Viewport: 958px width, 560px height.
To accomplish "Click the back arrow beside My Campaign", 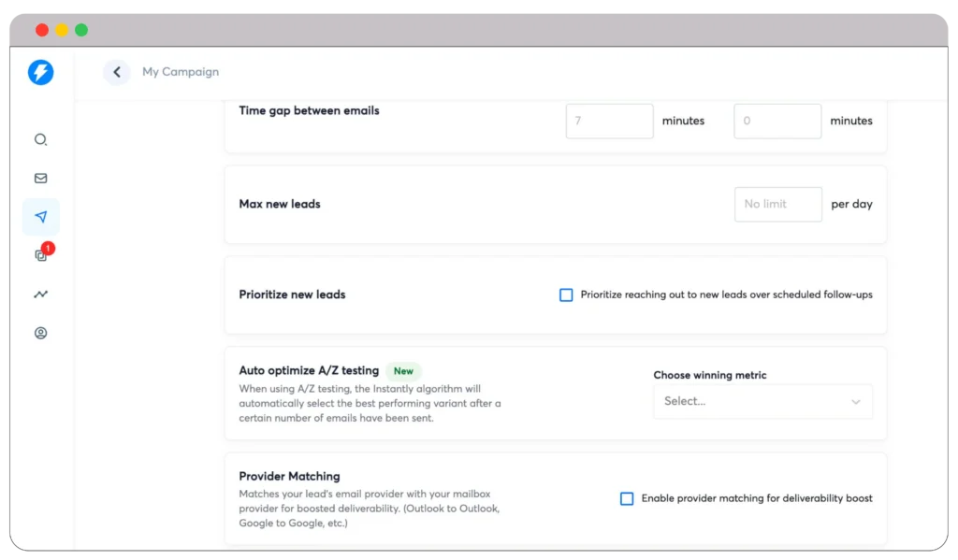I will pyautogui.click(x=116, y=72).
